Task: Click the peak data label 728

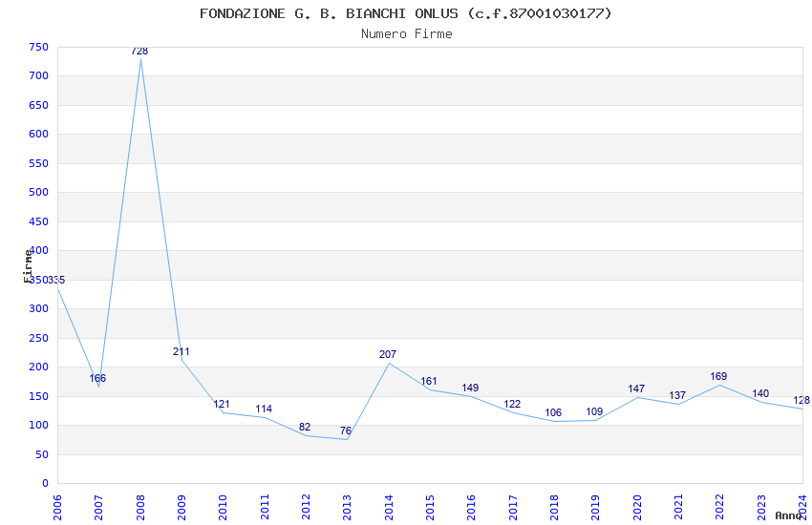Action: coord(139,52)
